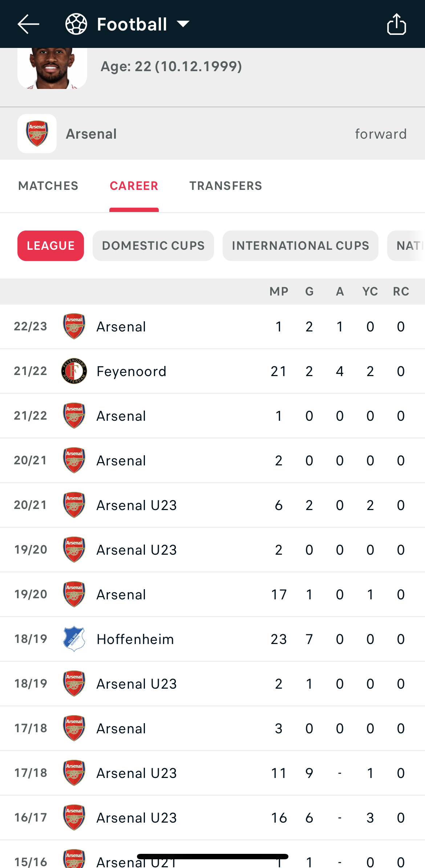Open the 22/23 Arsenal season row
Screen dimensions: 425x868
pos(212,327)
